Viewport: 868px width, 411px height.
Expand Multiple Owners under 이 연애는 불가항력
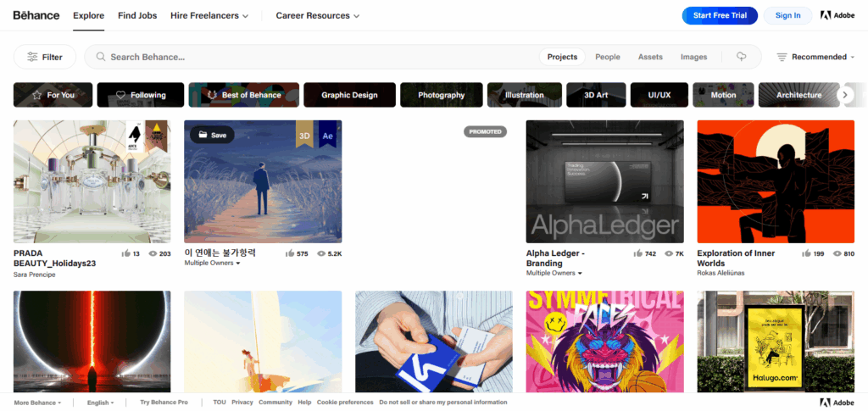point(212,264)
